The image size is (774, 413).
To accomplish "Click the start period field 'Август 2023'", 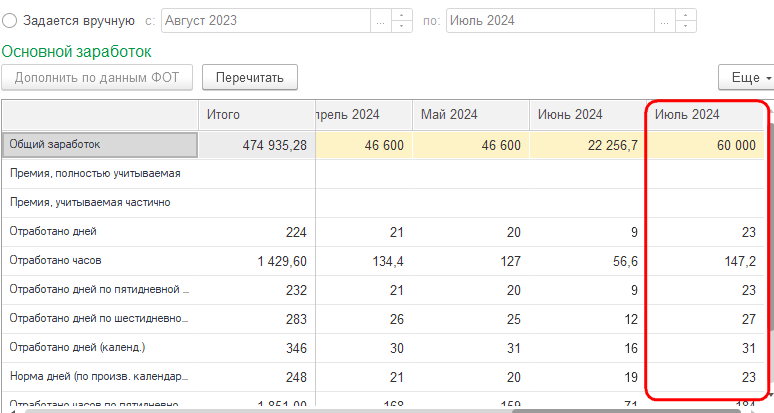I will pos(266,21).
